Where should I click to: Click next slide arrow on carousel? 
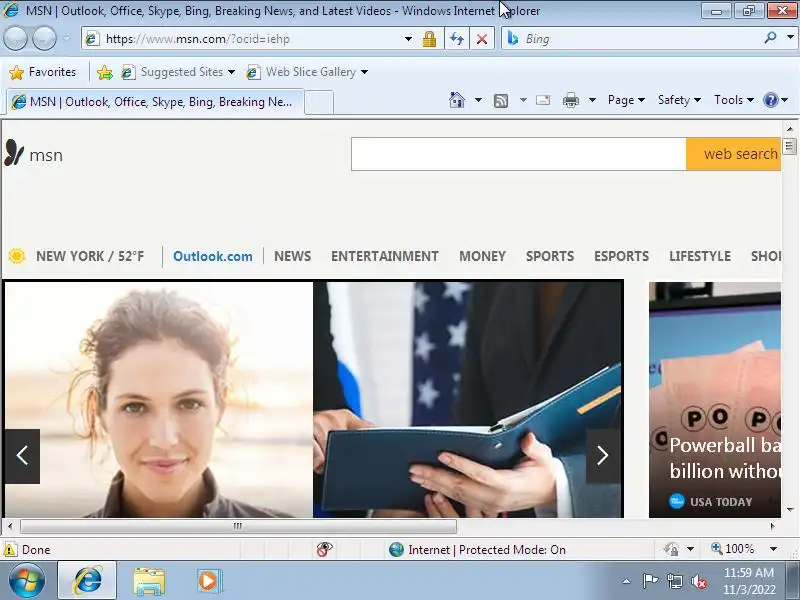pyautogui.click(x=603, y=456)
